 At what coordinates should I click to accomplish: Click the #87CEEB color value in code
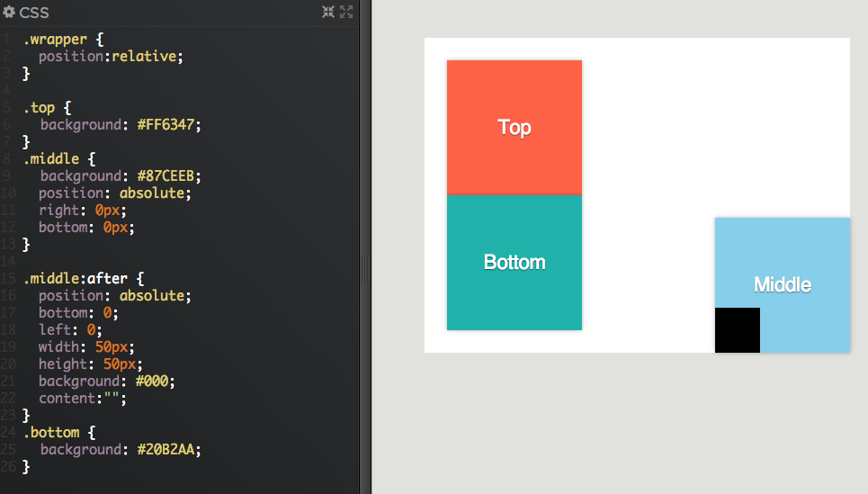[166, 176]
